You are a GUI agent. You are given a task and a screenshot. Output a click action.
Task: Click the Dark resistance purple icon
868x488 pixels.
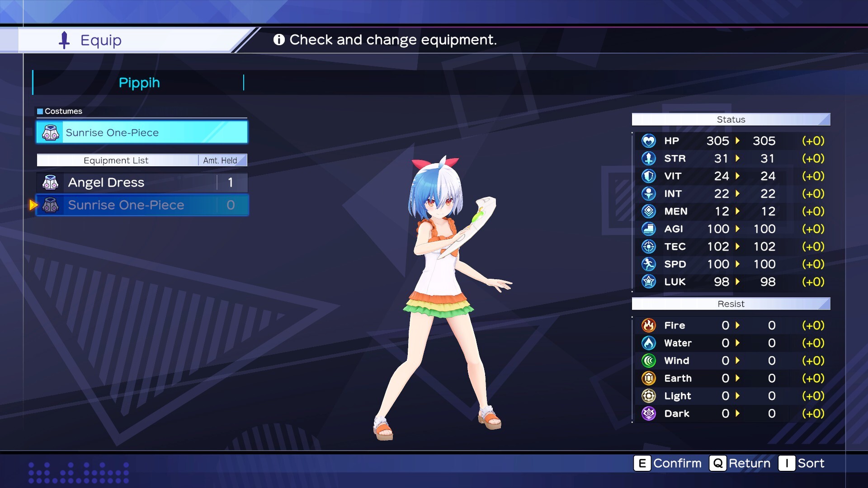648,413
